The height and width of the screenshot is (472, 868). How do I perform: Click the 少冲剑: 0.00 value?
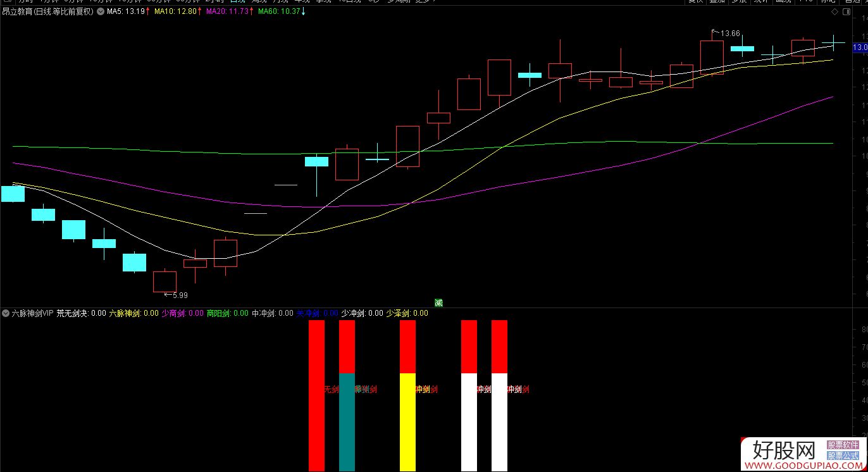pyautogui.click(x=363, y=313)
